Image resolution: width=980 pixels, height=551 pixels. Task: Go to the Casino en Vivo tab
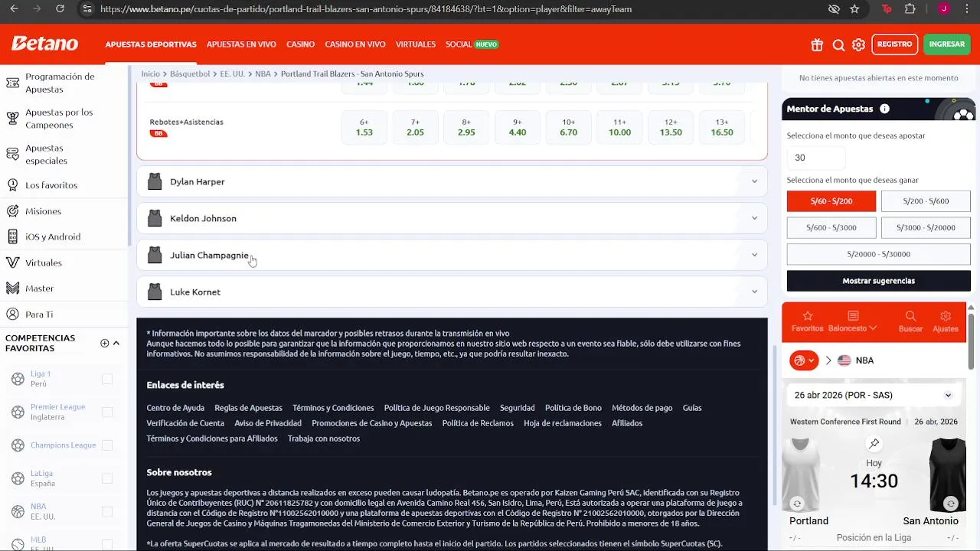click(355, 44)
